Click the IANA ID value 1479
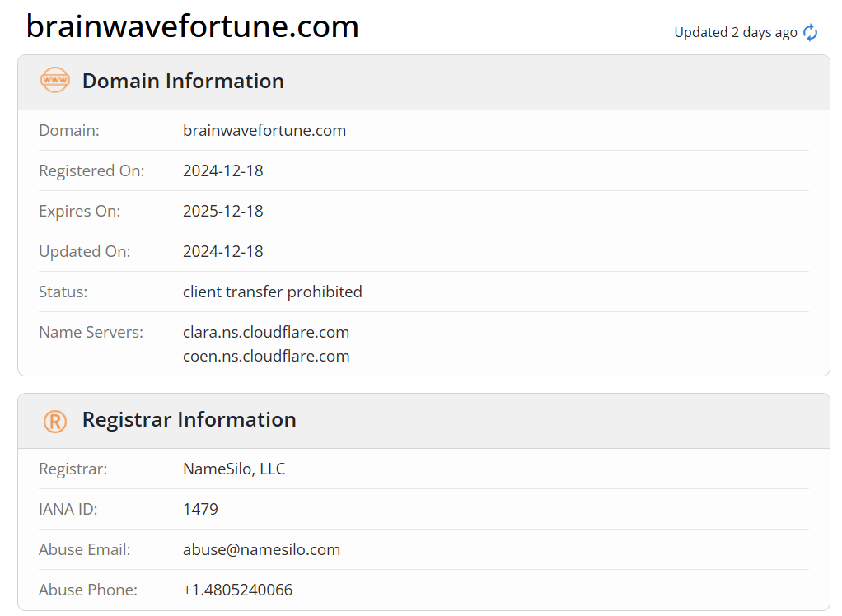The height and width of the screenshot is (616, 842). [x=200, y=509]
